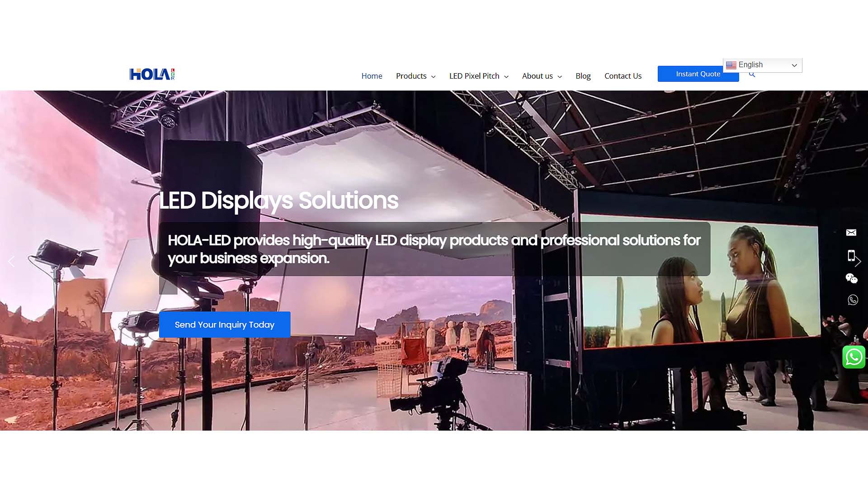This screenshot has width=868, height=488.
Task: Go to the Home menu item
Action: pyautogui.click(x=372, y=76)
